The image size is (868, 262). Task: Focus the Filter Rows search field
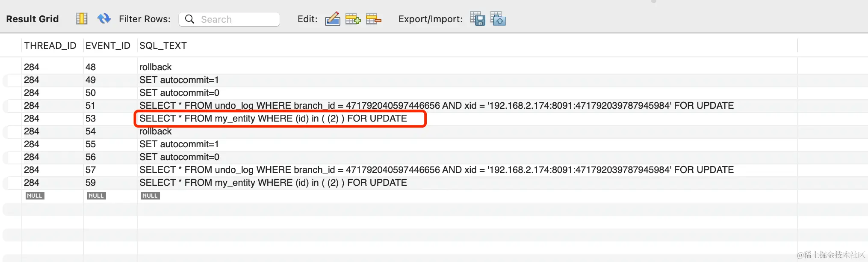229,19
